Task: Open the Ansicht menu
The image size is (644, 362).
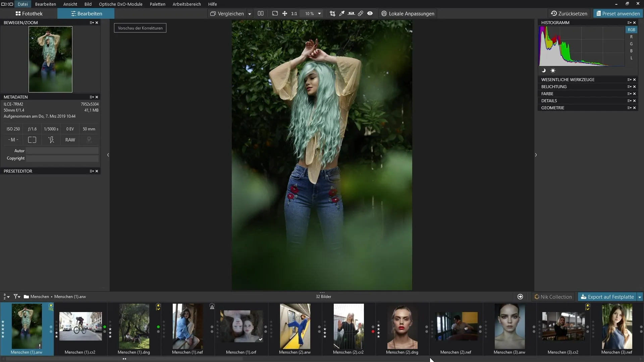Action: (x=70, y=4)
